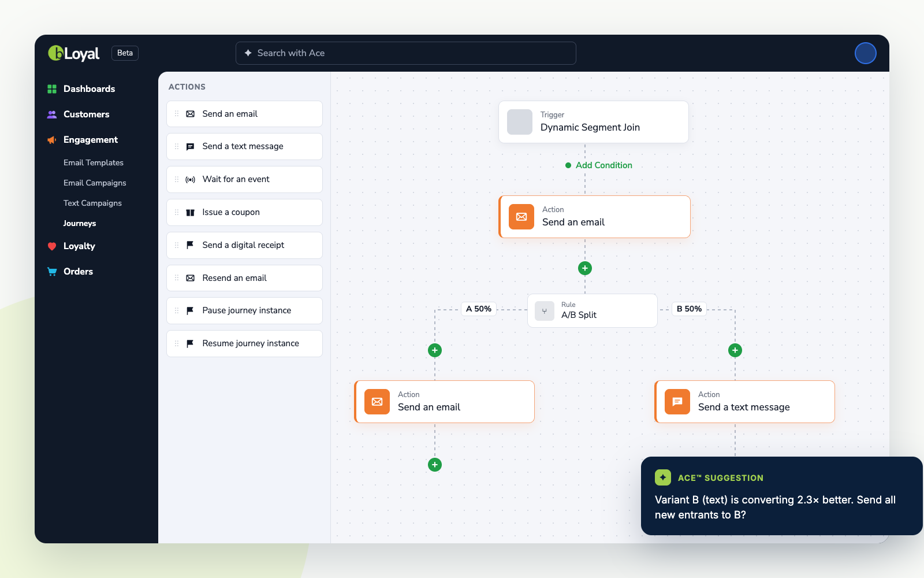The height and width of the screenshot is (578, 924).
Task: Select Engagement in the sidebar
Action: 90,140
